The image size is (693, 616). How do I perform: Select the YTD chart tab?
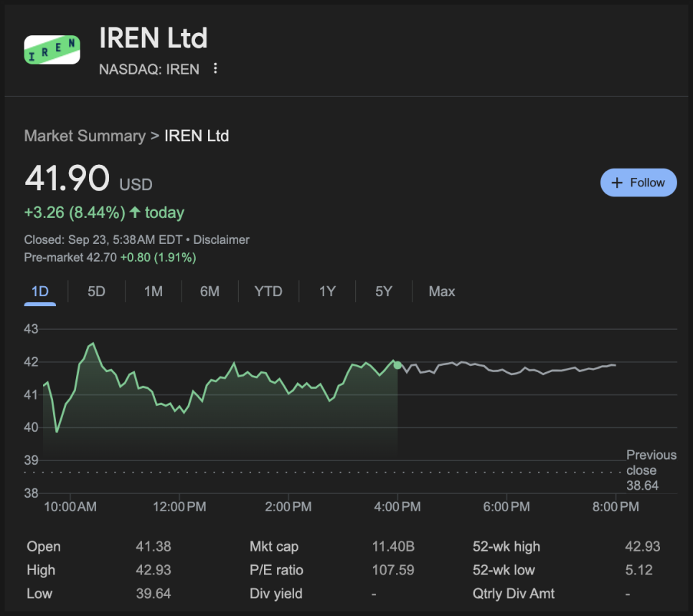(x=268, y=292)
